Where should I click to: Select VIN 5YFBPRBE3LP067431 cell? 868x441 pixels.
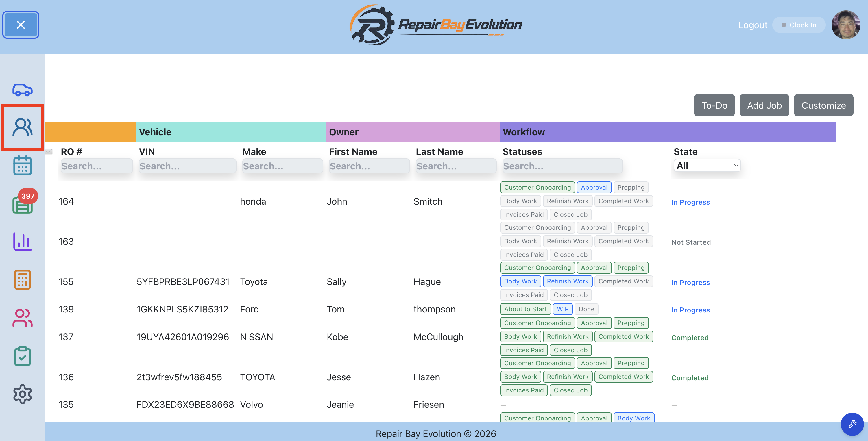click(183, 282)
